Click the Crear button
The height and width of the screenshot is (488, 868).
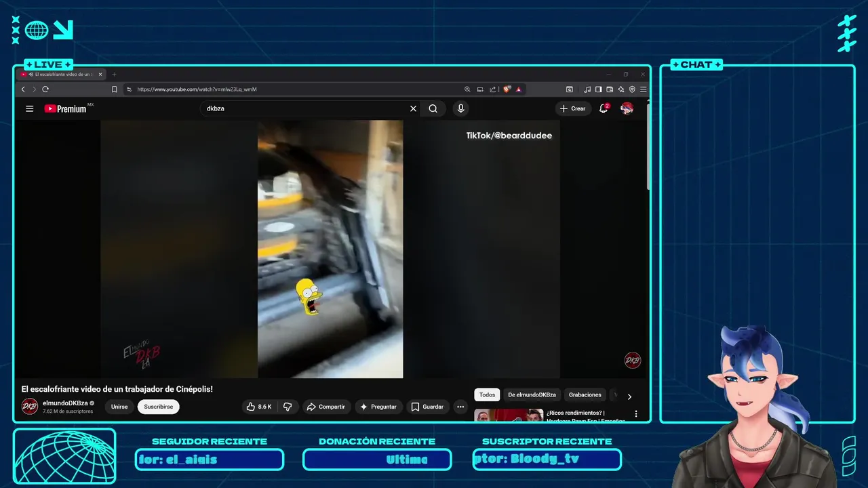pyautogui.click(x=573, y=108)
